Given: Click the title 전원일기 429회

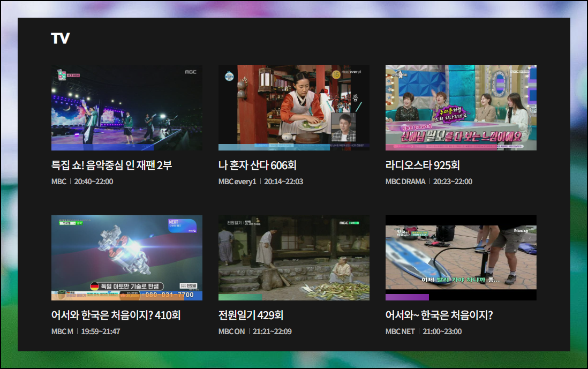Looking at the screenshot, I should (x=251, y=315).
